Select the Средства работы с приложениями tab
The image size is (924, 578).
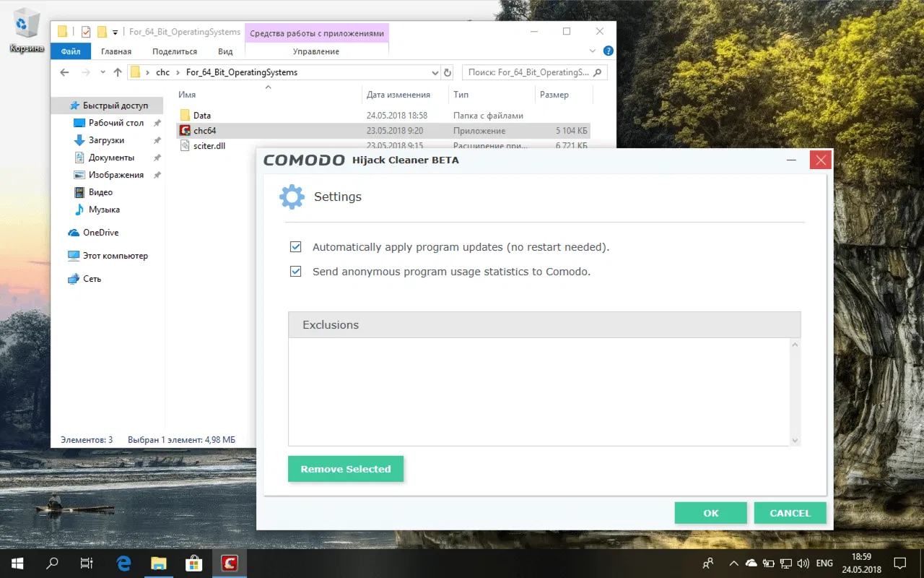pyautogui.click(x=317, y=33)
